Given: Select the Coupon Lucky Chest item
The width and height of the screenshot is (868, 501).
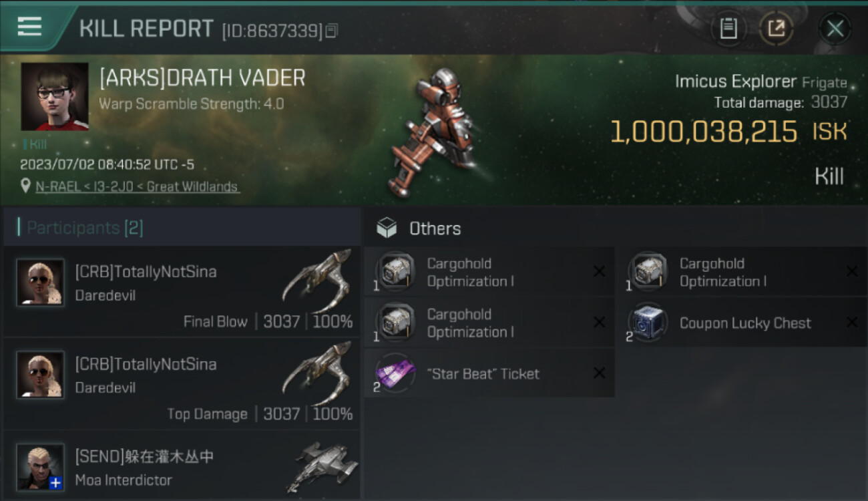Looking at the screenshot, I should (x=742, y=323).
